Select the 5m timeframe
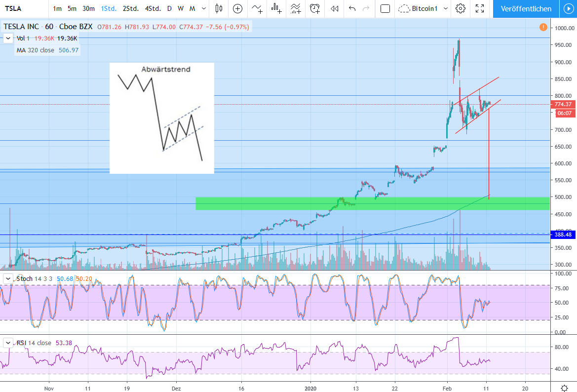 click(72, 8)
